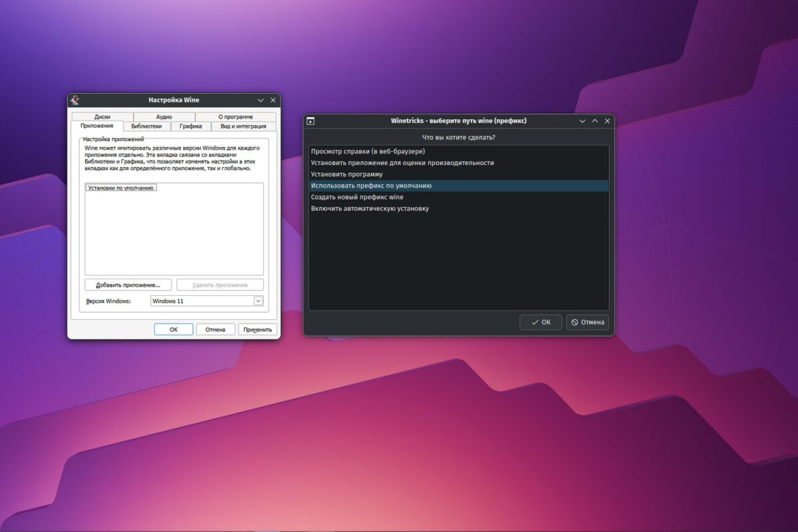Viewport: 798px width, 532px height.
Task: Switch to the Диски tab
Action: pos(102,116)
